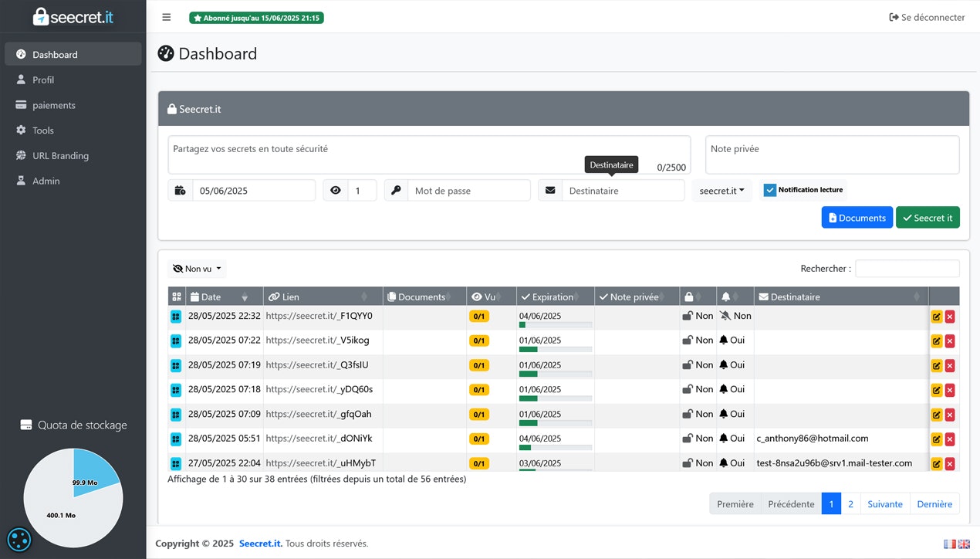Sort table by Note privée column
Screen dimensions: 980x559
pyautogui.click(x=637, y=296)
